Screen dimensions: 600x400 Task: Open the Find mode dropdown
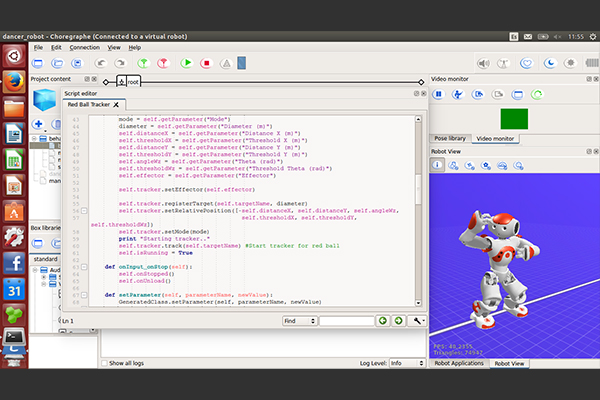click(299, 321)
